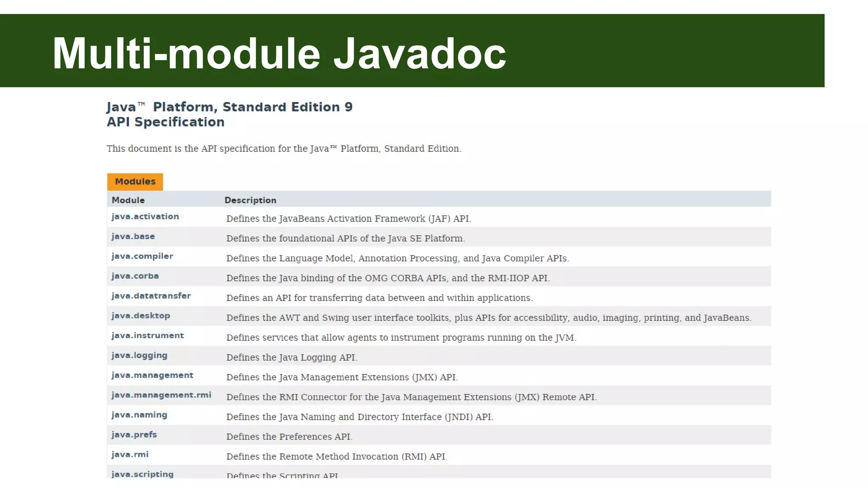Open the java.corba module link
Image resolution: width=868 pixels, height=488 pixels.
(x=135, y=276)
